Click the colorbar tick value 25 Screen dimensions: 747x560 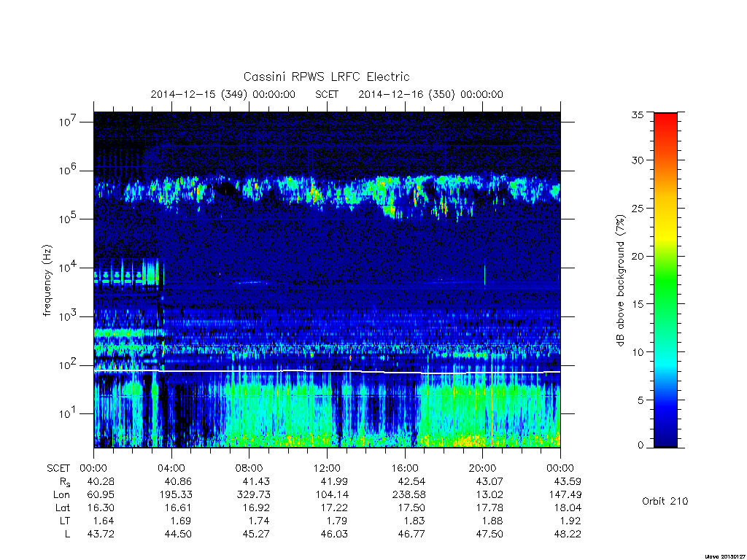tap(638, 208)
